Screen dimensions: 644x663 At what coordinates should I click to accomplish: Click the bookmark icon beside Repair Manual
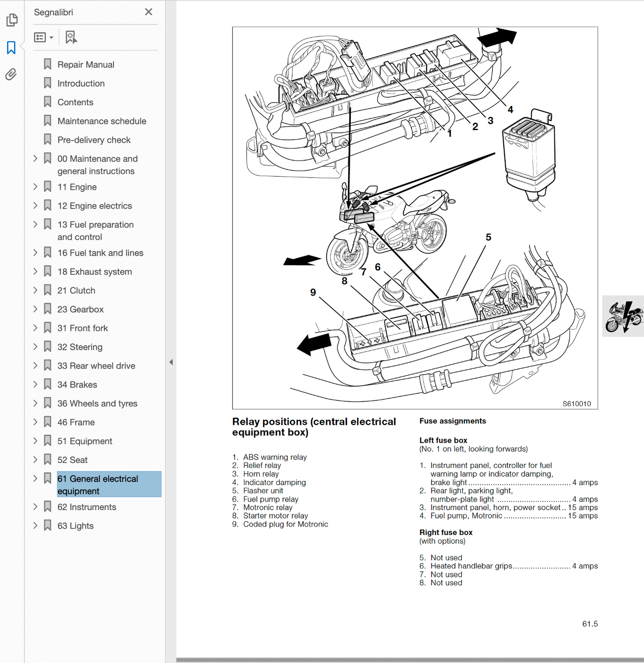coord(48,64)
